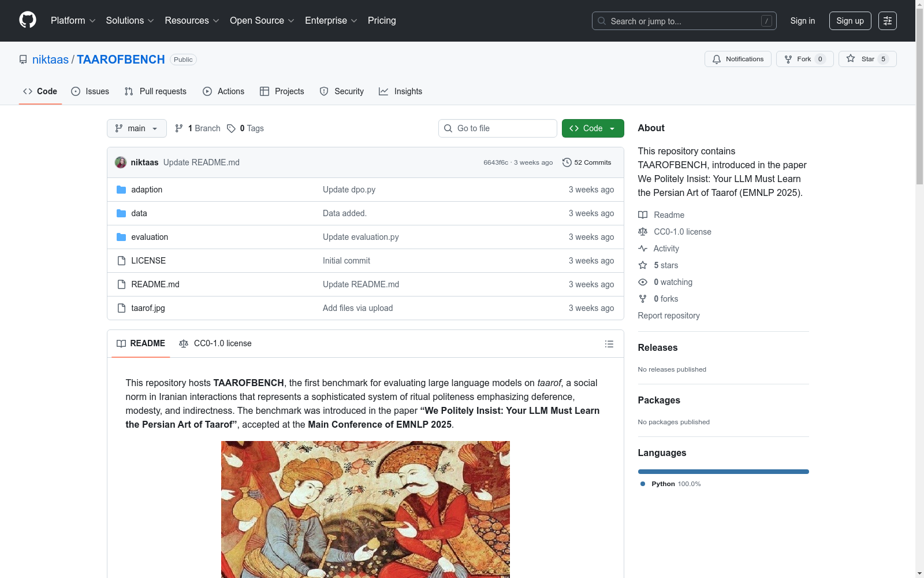This screenshot has width=924, height=578.
Task: Open the Pricing page link
Action: (x=382, y=21)
